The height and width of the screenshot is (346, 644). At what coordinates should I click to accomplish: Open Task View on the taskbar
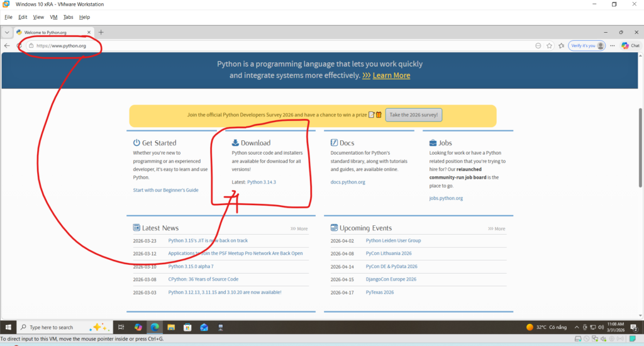[122, 327]
